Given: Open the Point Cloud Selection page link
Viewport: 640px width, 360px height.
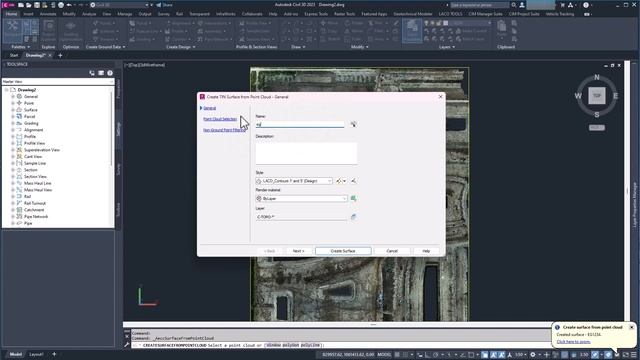Looking at the screenshot, I should click(220, 119).
